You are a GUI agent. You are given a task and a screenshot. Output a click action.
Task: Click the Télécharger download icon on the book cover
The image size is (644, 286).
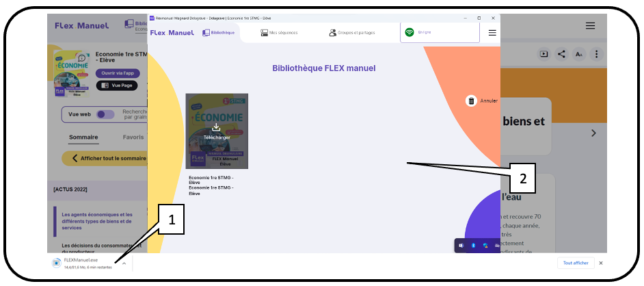click(216, 127)
